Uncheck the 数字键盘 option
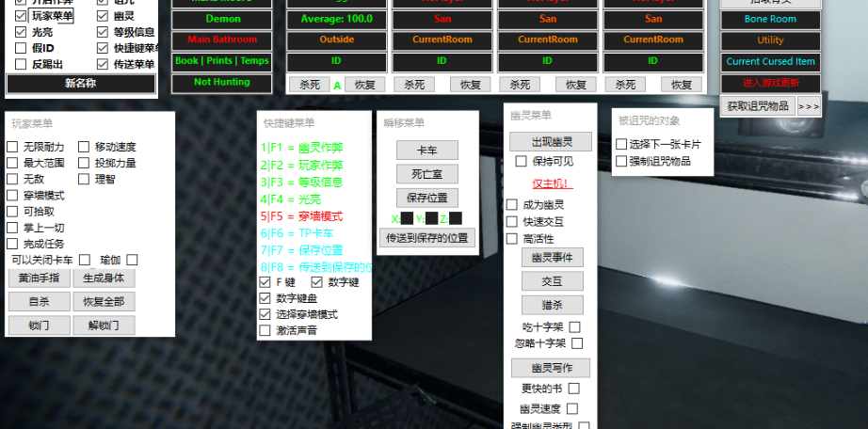Screen dimensions: 868x429 265,298
